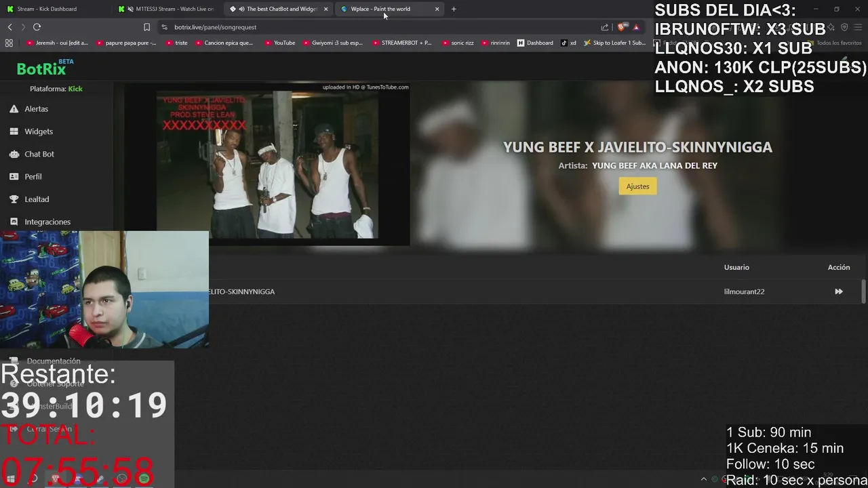
Task: Click the Documentación sidebar link
Action: coord(54,361)
